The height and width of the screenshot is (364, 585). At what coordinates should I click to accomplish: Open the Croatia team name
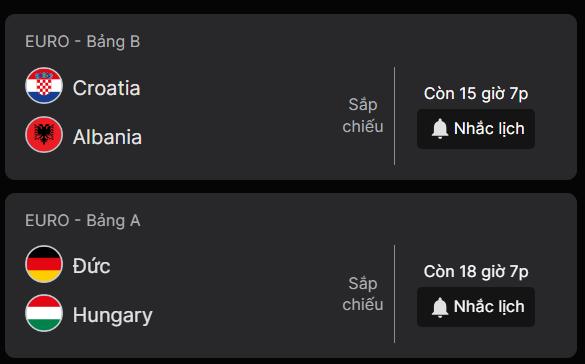[107, 88]
